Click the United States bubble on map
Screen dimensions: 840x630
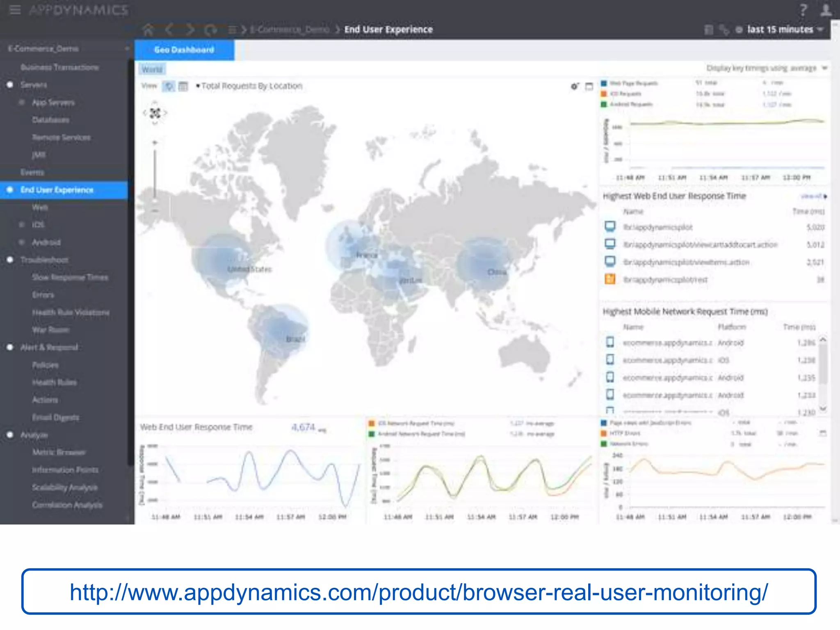(x=224, y=260)
